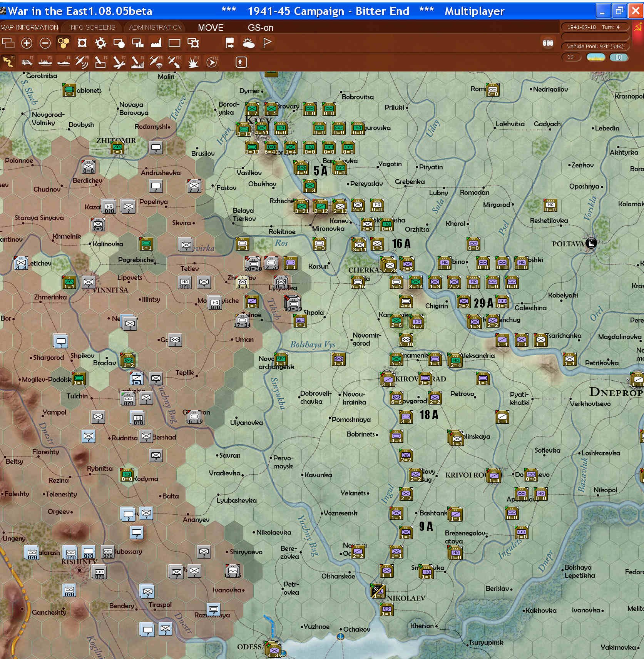
Task: Click the sky-colored clear weather indicator
Action: point(595,57)
